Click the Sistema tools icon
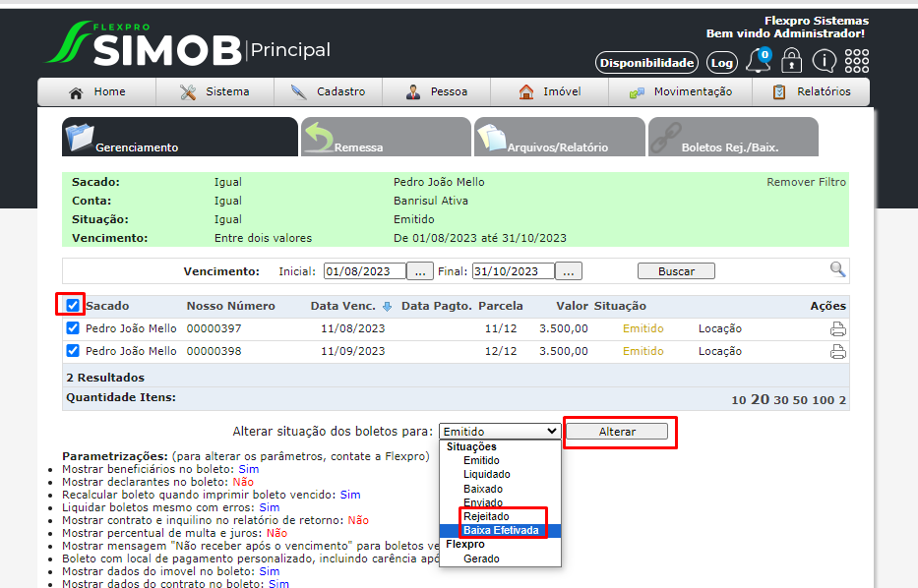 click(188, 91)
